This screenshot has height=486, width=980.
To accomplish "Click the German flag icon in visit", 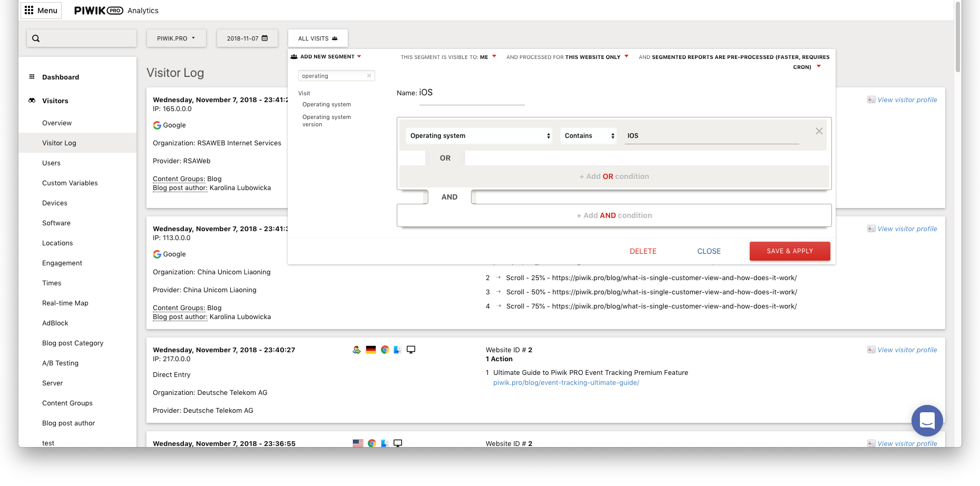I will (x=371, y=350).
